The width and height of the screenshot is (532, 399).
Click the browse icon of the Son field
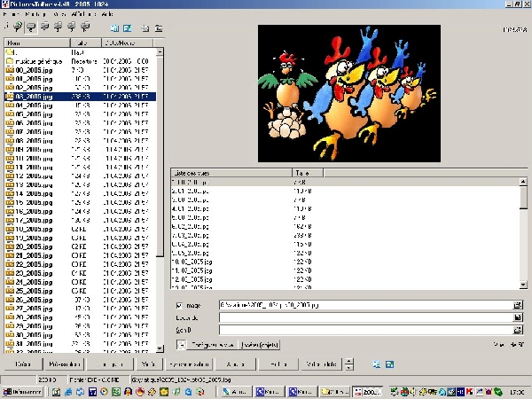(518, 330)
